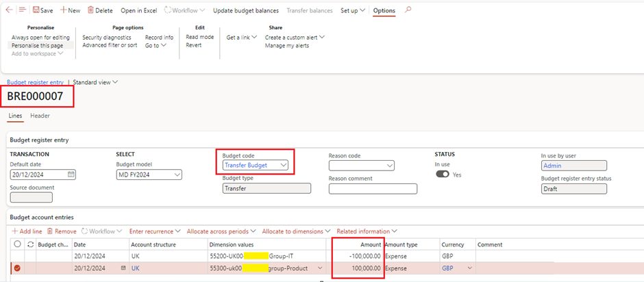
Task: Open Advanced filter or sort
Action: click(110, 45)
